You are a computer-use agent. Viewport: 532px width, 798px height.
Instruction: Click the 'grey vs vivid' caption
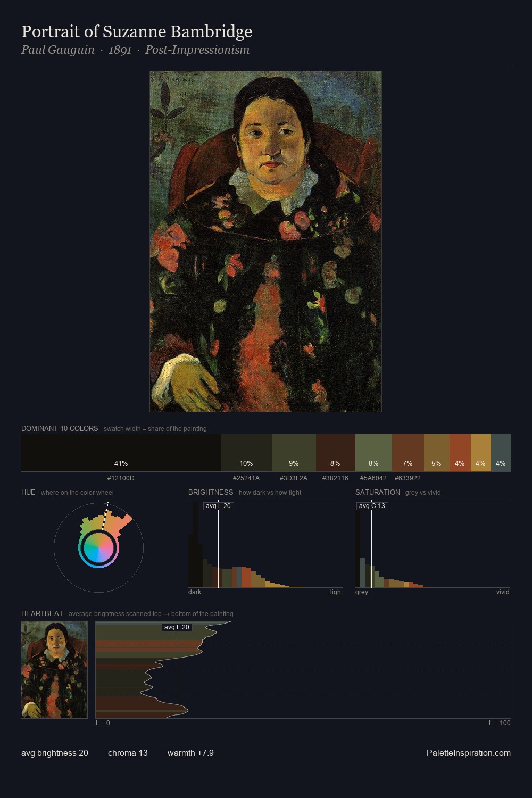coord(423,493)
